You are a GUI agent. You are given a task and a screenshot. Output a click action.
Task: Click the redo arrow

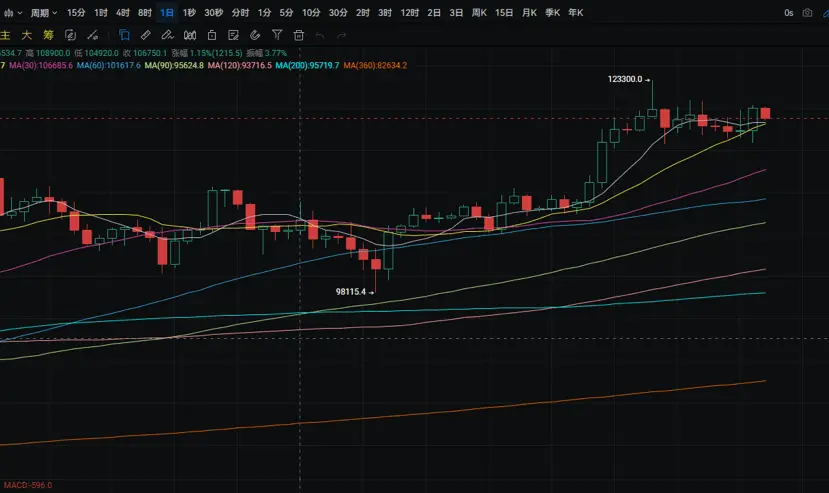point(342,35)
